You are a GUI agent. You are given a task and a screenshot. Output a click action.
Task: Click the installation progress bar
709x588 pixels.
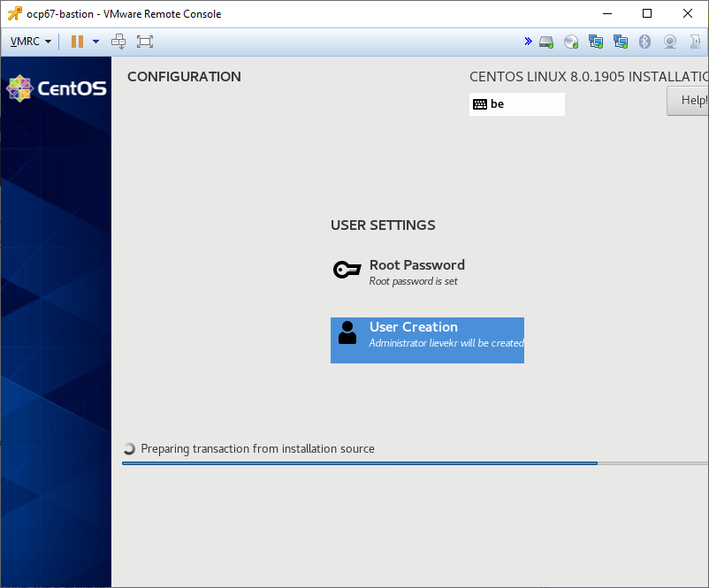pyautogui.click(x=415, y=463)
